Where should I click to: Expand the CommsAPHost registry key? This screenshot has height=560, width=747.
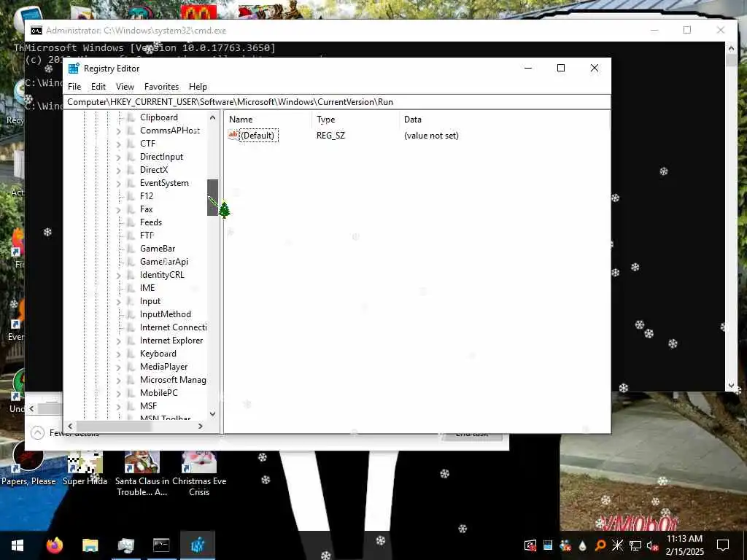(x=119, y=131)
